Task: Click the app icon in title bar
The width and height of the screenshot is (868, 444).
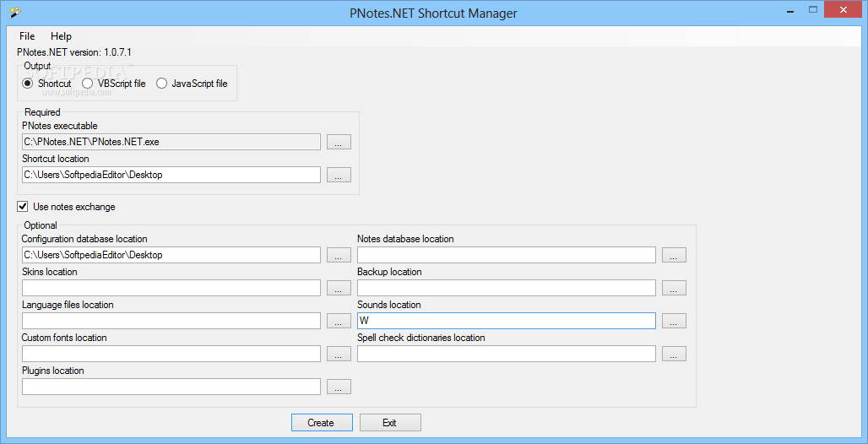Action: tap(15, 12)
